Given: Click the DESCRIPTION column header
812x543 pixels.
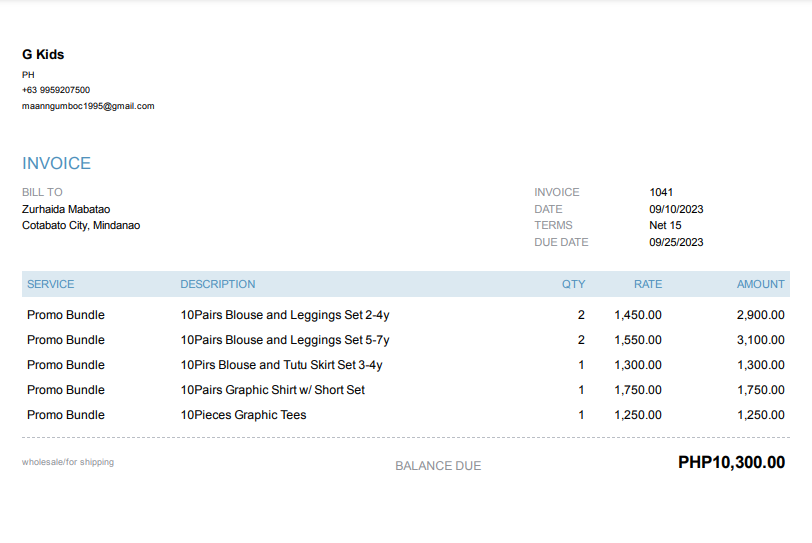Looking at the screenshot, I should click(x=218, y=284).
